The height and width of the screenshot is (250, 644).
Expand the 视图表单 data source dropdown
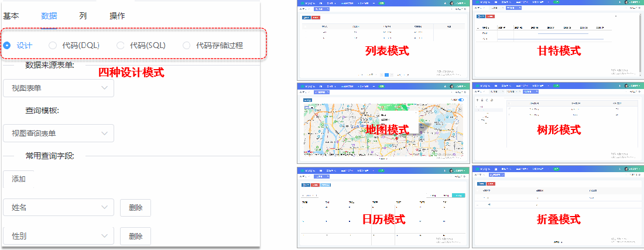58,88
